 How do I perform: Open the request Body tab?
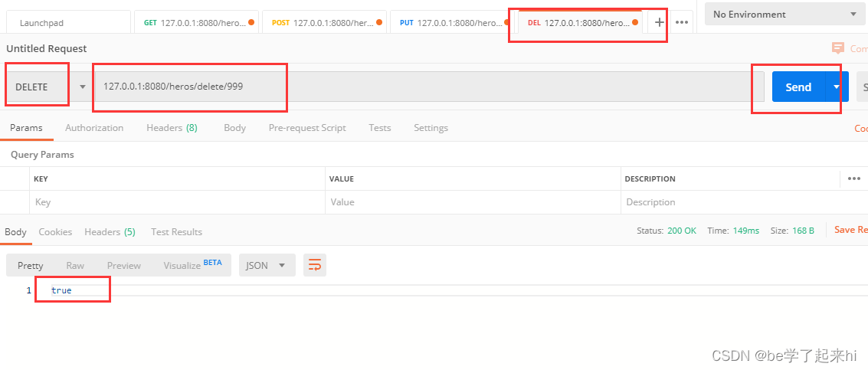pos(234,128)
